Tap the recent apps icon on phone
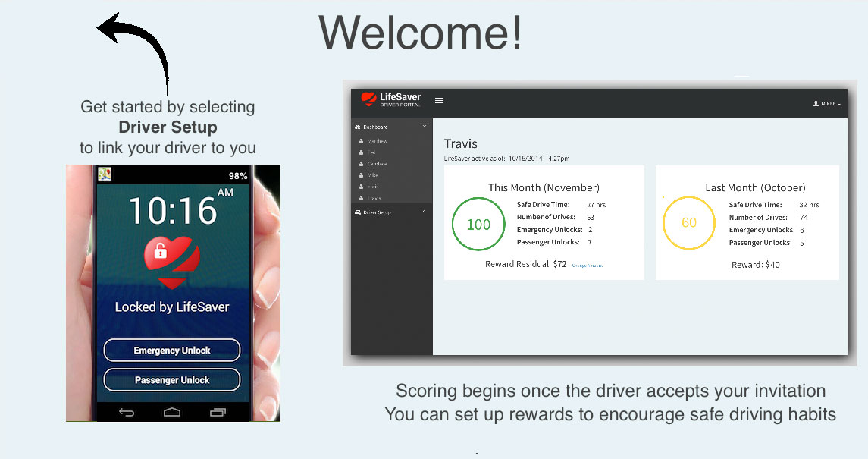Image resolution: width=868 pixels, height=459 pixels. pos(218,413)
